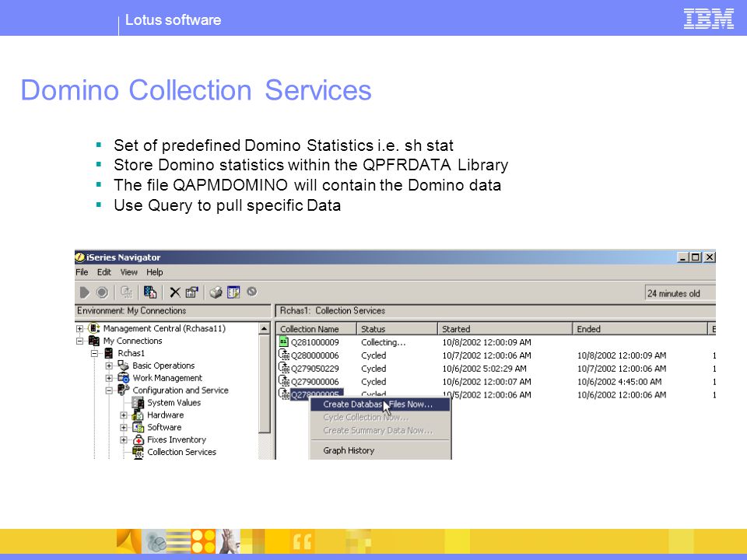747x560 pixels.
Task: Click the grayed cycle collection toolbar icon
Action: (126, 292)
